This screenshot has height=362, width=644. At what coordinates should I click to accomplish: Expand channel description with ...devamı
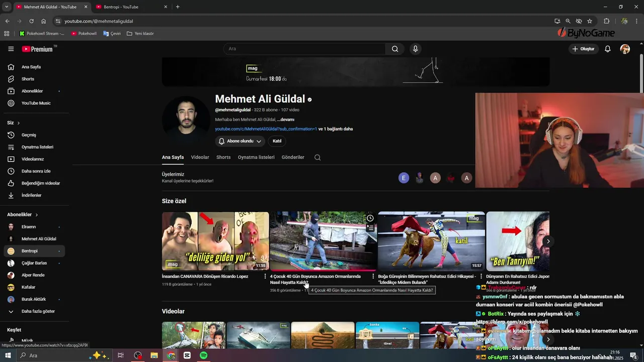point(285,120)
